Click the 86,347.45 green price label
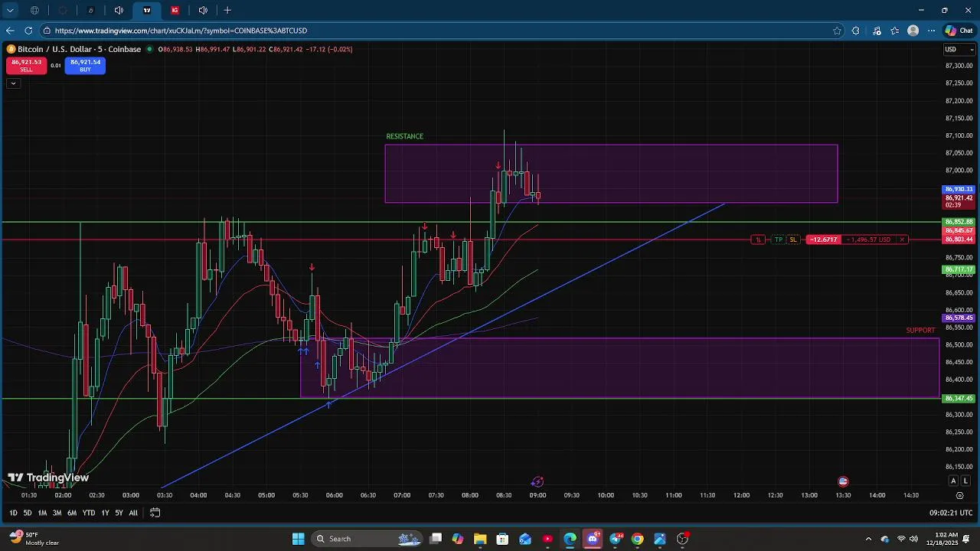Viewport: 980px width, 551px height. (x=959, y=398)
